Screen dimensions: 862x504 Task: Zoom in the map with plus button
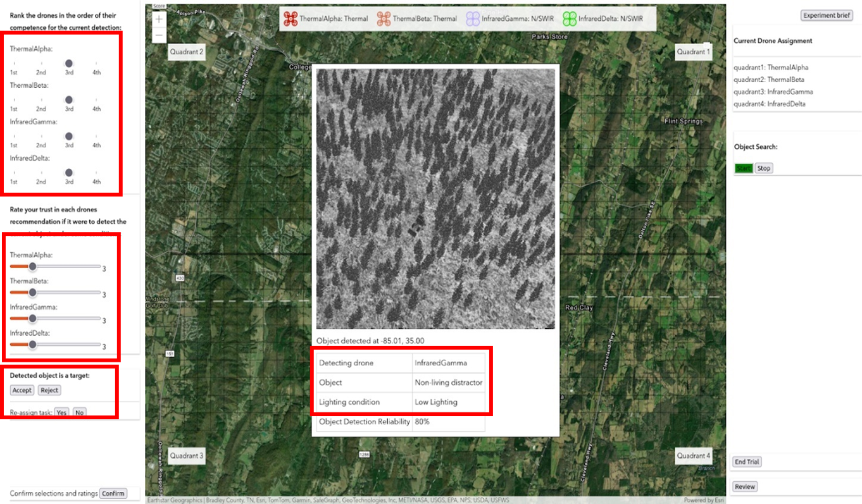click(159, 20)
